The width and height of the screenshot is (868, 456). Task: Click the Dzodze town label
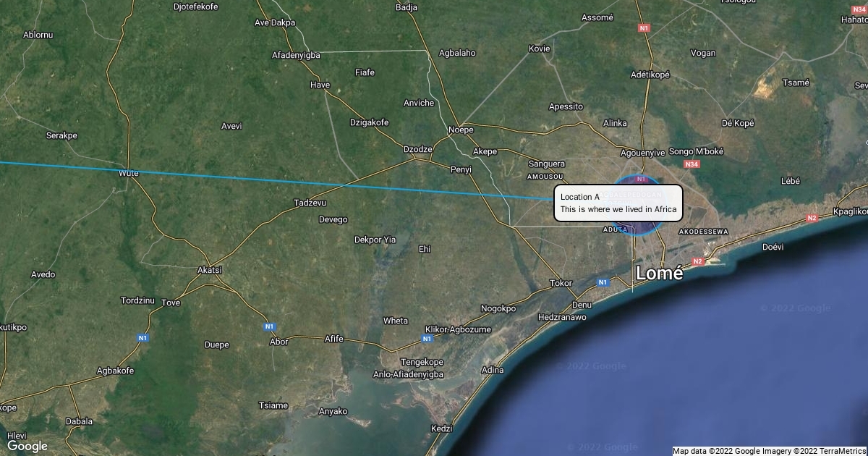(x=417, y=150)
